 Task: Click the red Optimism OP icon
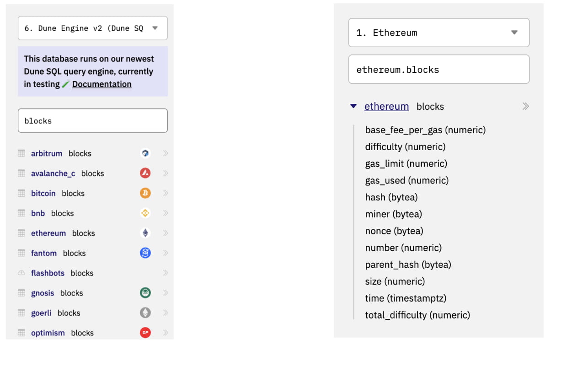point(145,333)
